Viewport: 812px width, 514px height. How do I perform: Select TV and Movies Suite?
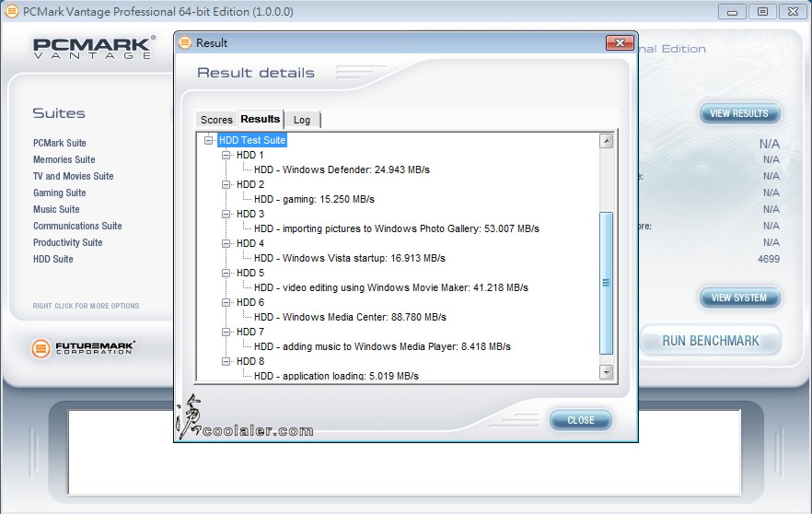(73, 176)
